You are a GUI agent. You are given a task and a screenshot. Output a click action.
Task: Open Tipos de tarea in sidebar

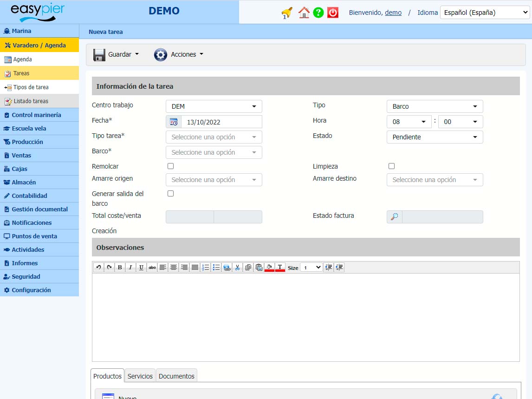tap(39, 87)
